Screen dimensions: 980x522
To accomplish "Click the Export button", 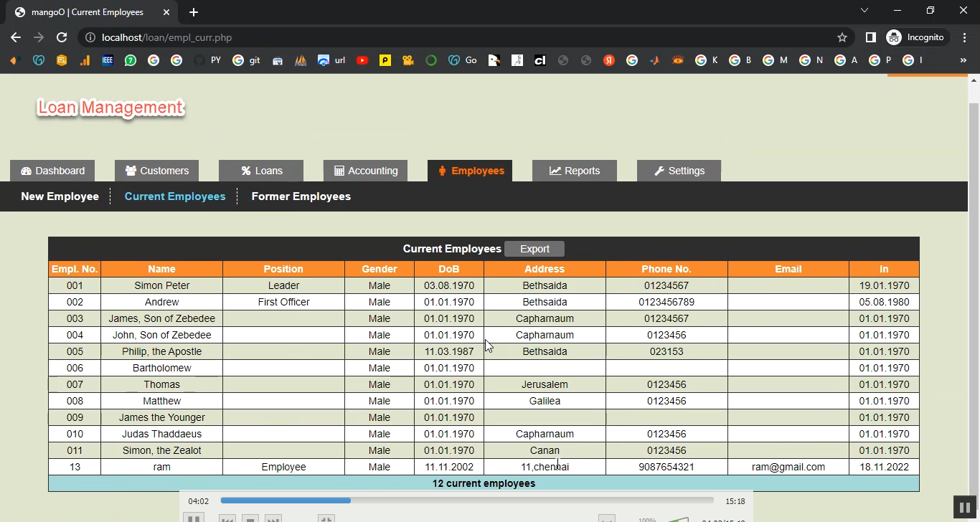I will pos(534,249).
